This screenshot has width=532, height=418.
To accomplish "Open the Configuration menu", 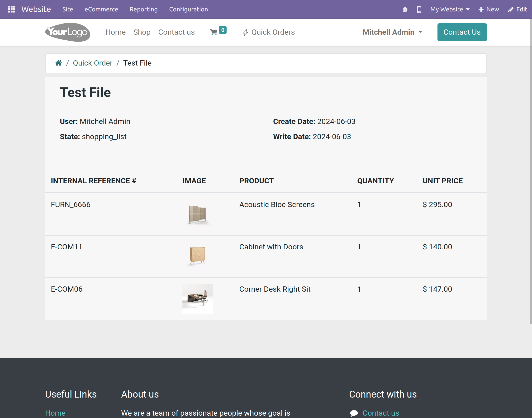I will (x=188, y=9).
